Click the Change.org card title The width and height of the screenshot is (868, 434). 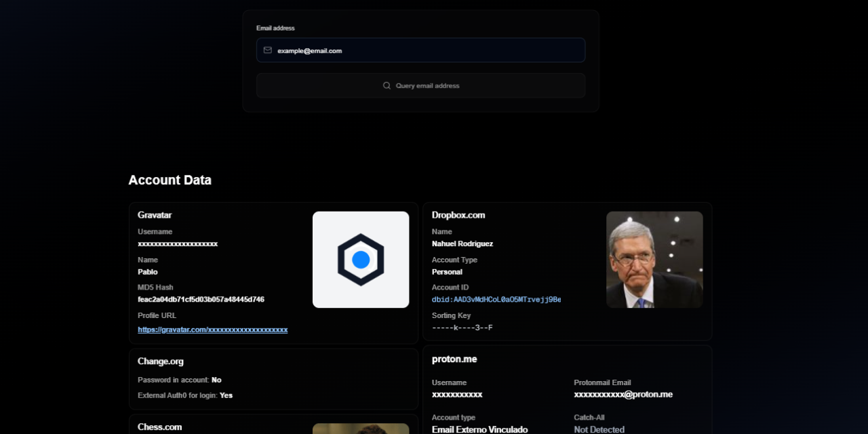click(161, 361)
